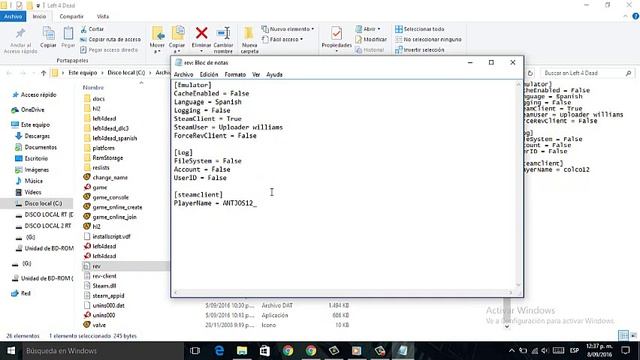
Task: Click No seleccionar ninguno
Action: click(x=428, y=40)
